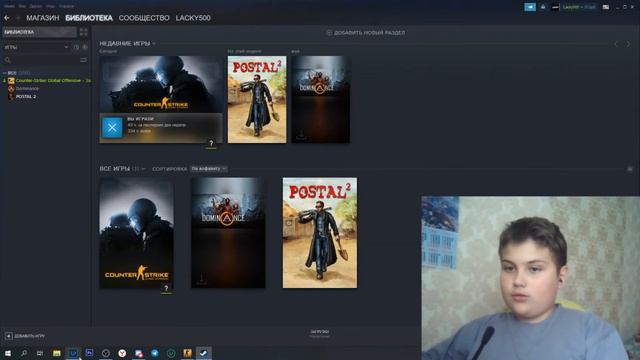640x360 pixels.
Task: Open the LACKY500 profile tab
Action: coord(193,18)
